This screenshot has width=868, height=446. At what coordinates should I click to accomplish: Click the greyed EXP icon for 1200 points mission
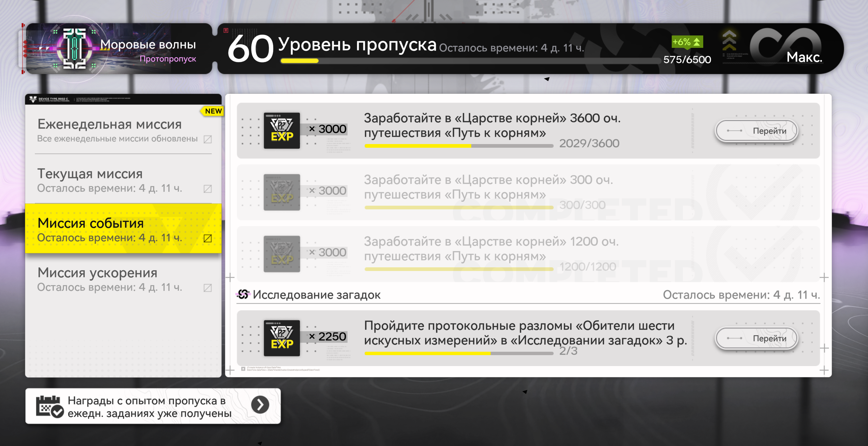tap(282, 254)
